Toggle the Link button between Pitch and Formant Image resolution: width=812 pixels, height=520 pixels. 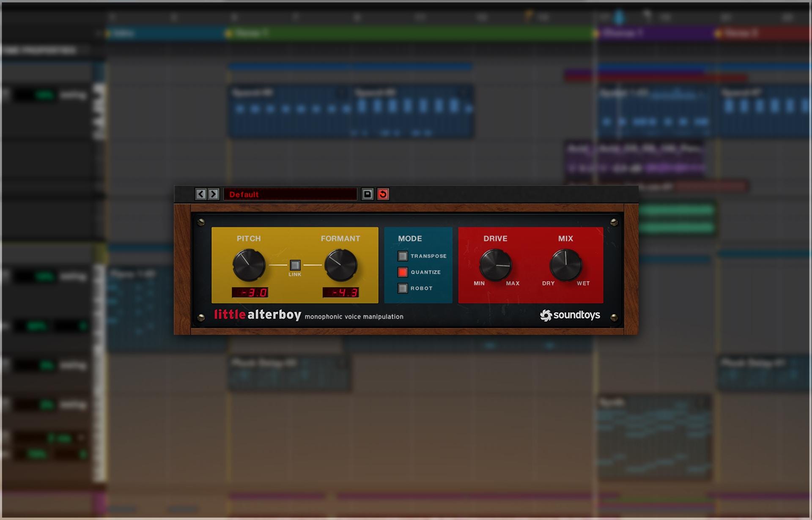pyautogui.click(x=295, y=265)
